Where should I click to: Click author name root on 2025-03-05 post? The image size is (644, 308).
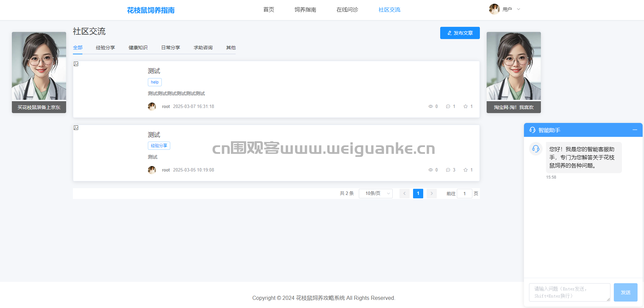pos(166,170)
